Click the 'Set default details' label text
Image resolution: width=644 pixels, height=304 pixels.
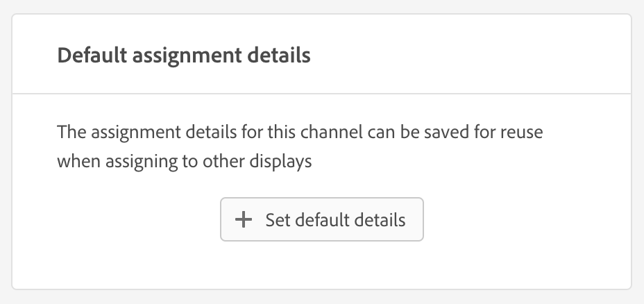(x=335, y=220)
